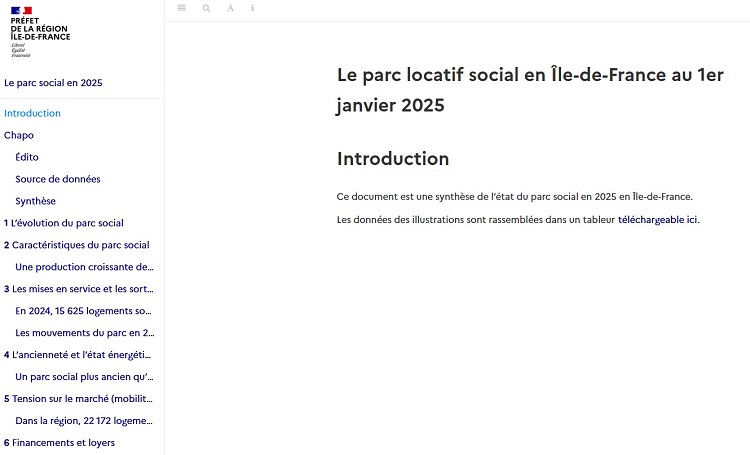Navigate to chapter 6 Financements et loyers
Image resolution: width=750 pixels, height=455 pixels.
point(59,443)
